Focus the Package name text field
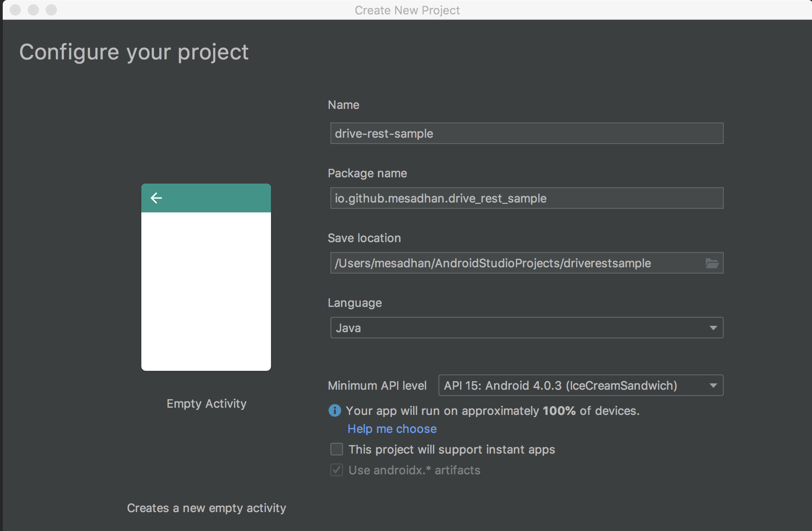The image size is (812, 531). [527, 198]
